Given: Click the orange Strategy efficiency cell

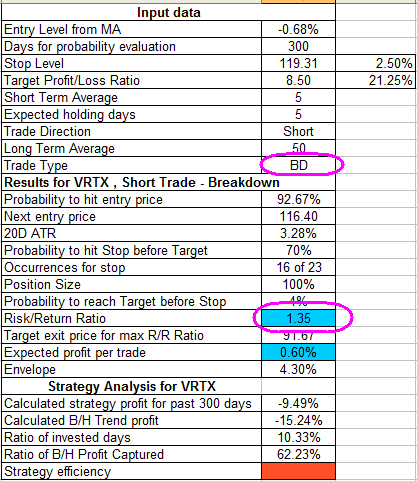Looking at the screenshot, I should 298,471.
